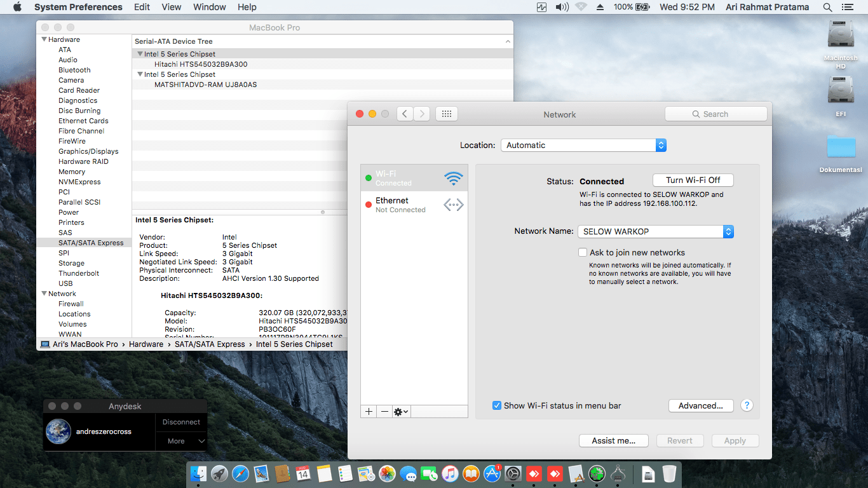Click System Preferences gear in Dock
The image size is (868, 488).
click(x=513, y=473)
